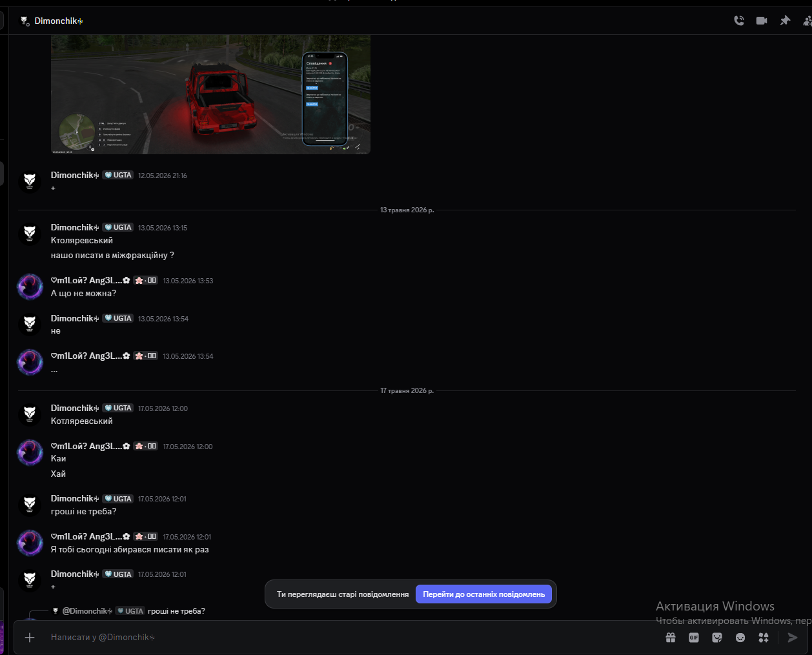The image size is (812, 655).
Task: Open the GIF picker
Action: (694, 638)
